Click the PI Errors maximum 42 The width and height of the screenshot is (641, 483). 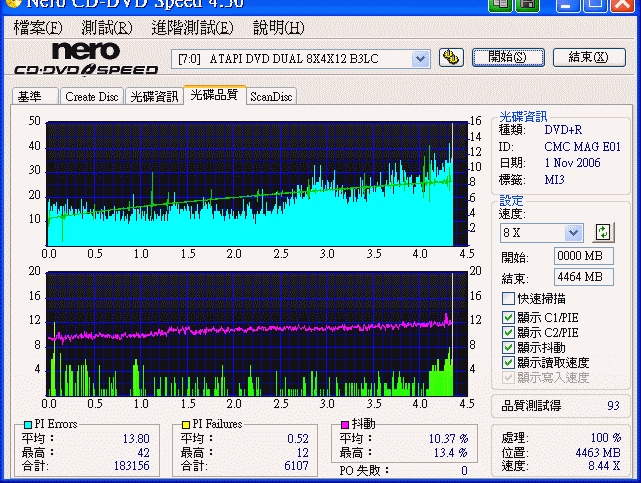point(143,453)
